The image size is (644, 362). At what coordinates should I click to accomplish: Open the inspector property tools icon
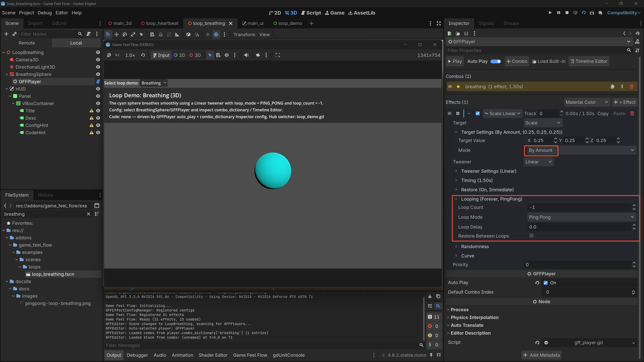click(637, 50)
